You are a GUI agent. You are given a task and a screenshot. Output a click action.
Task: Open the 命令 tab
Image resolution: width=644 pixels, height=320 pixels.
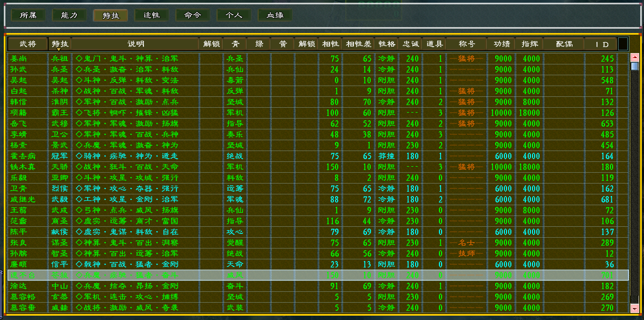pos(192,15)
